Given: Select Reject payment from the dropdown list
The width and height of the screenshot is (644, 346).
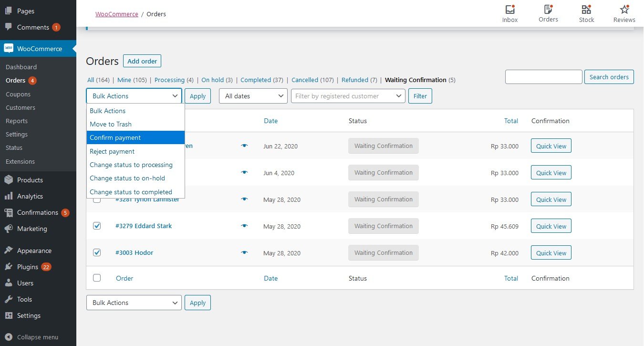Looking at the screenshot, I should click(135, 151).
